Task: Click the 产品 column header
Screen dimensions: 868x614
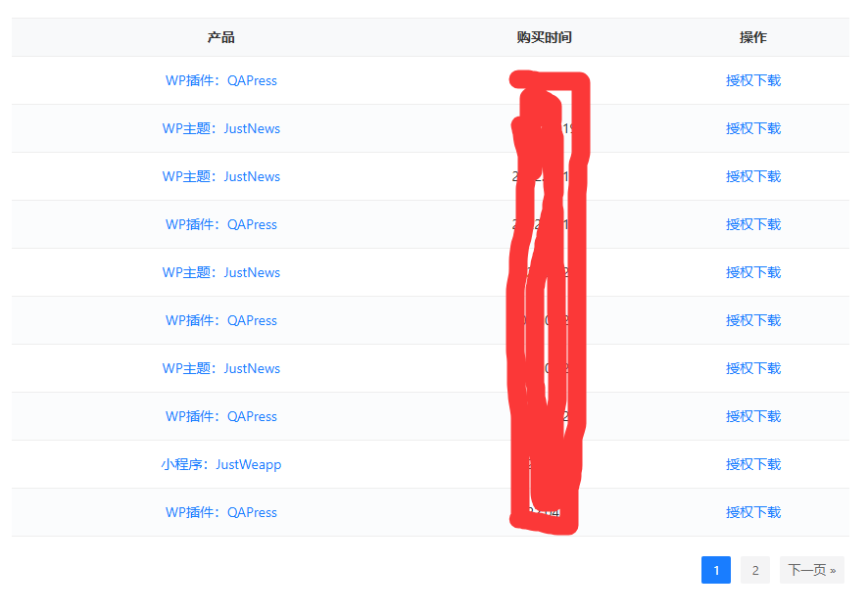Action: point(220,37)
